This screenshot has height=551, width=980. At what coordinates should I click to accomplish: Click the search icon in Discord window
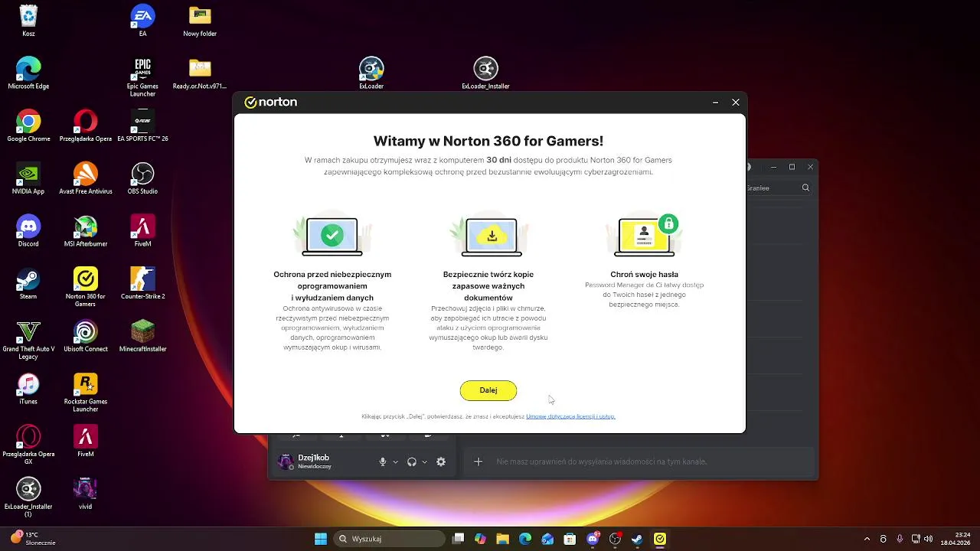click(x=805, y=187)
